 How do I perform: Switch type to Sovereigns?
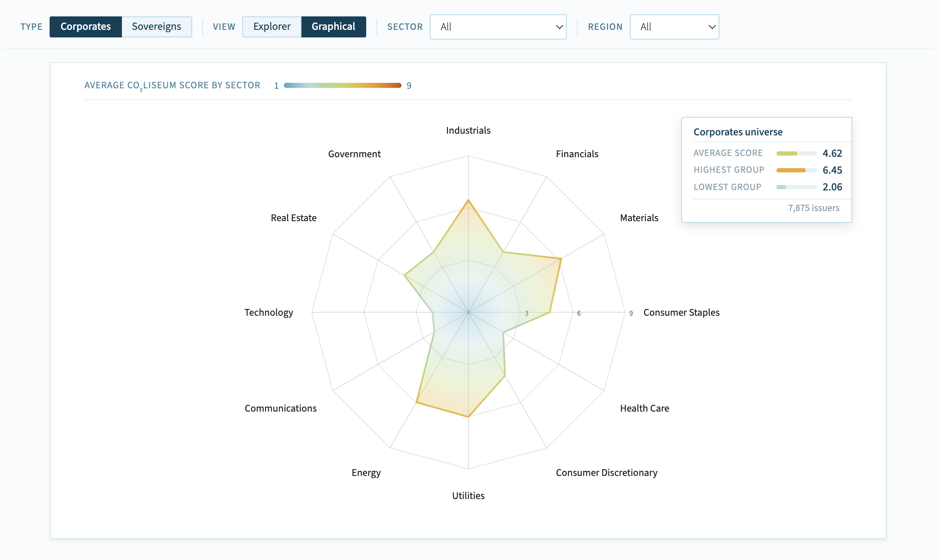tap(156, 26)
